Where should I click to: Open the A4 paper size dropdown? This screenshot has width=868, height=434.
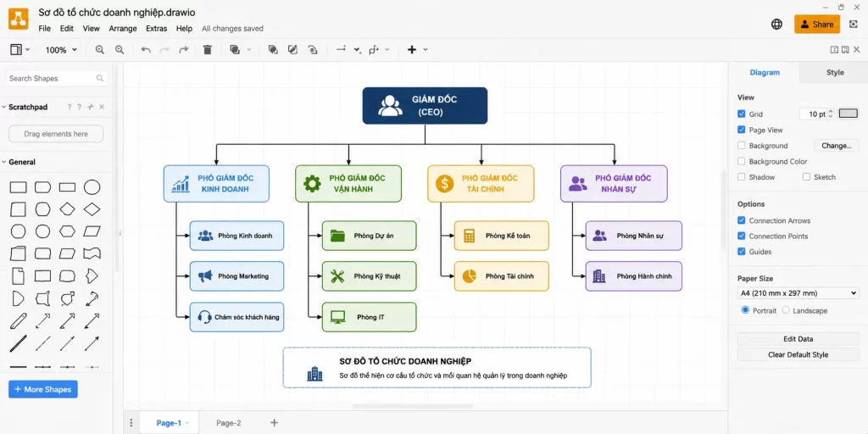tap(798, 293)
